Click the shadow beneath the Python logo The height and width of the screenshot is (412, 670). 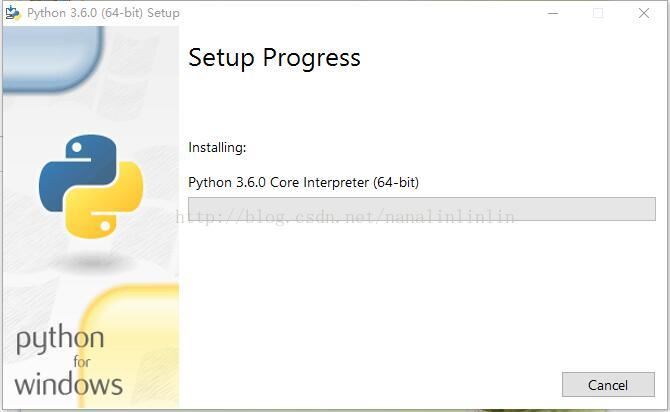coord(90,262)
